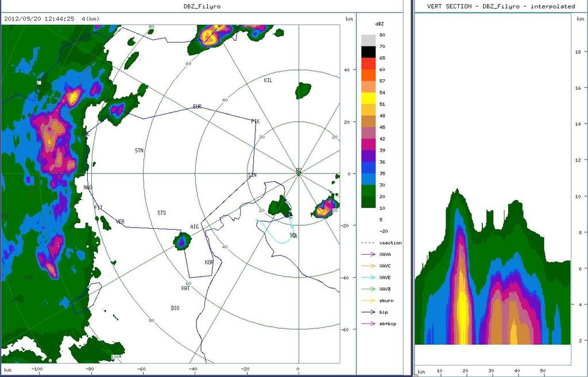The height and width of the screenshot is (377, 588).
Task: Click the green XAVB arrow in legend
Action: point(369,289)
